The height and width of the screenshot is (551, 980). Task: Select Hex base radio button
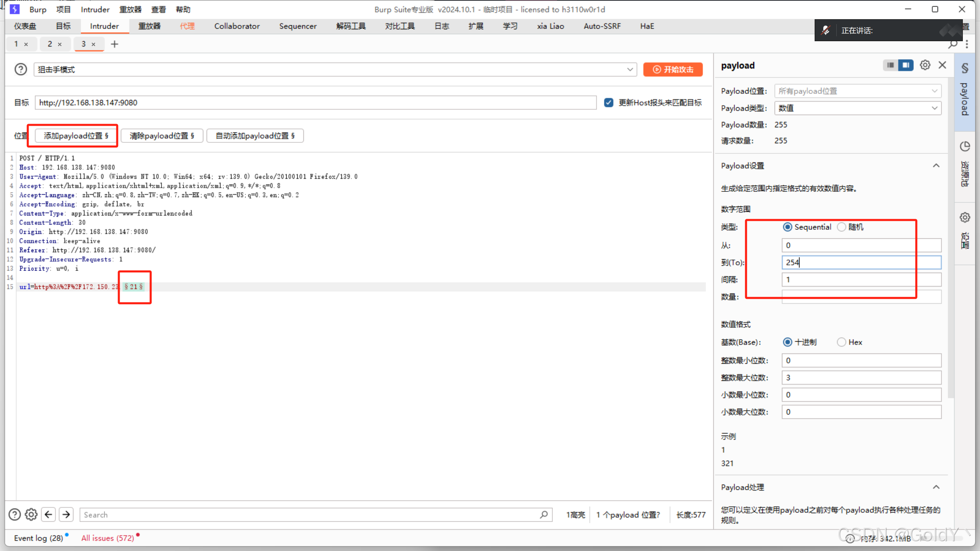pos(842,342)
